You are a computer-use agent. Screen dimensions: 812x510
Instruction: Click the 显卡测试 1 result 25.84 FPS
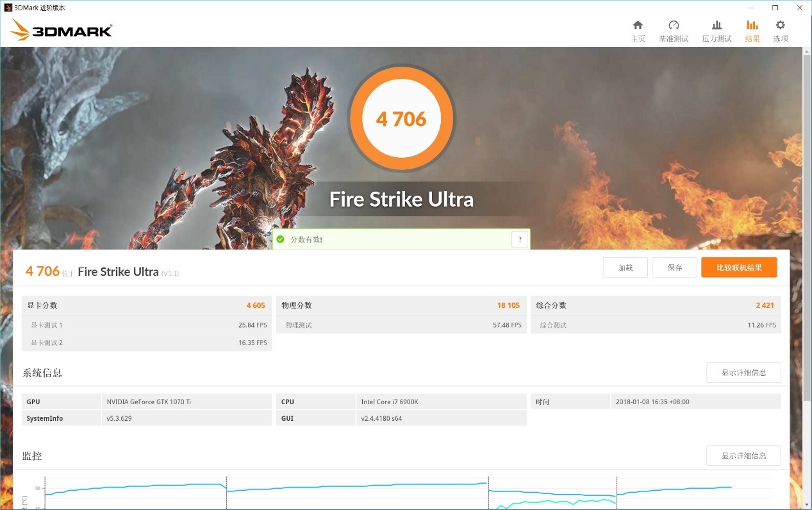tap(253, 325)
